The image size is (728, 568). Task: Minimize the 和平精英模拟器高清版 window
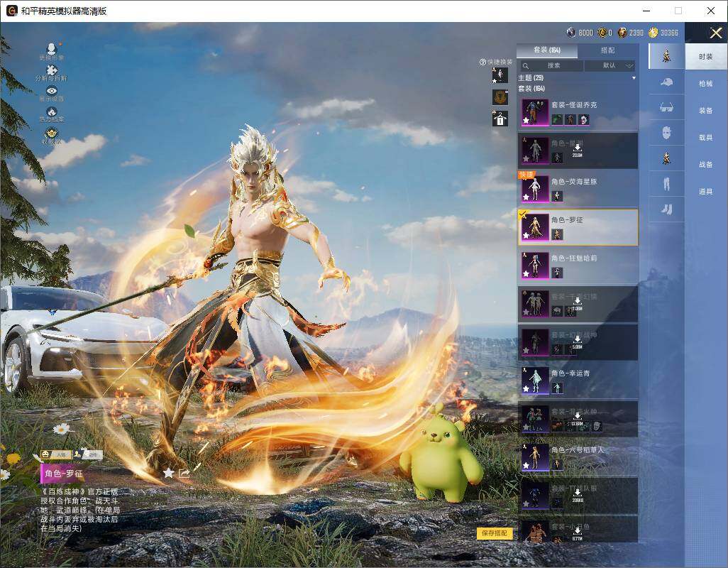[646, 11]
